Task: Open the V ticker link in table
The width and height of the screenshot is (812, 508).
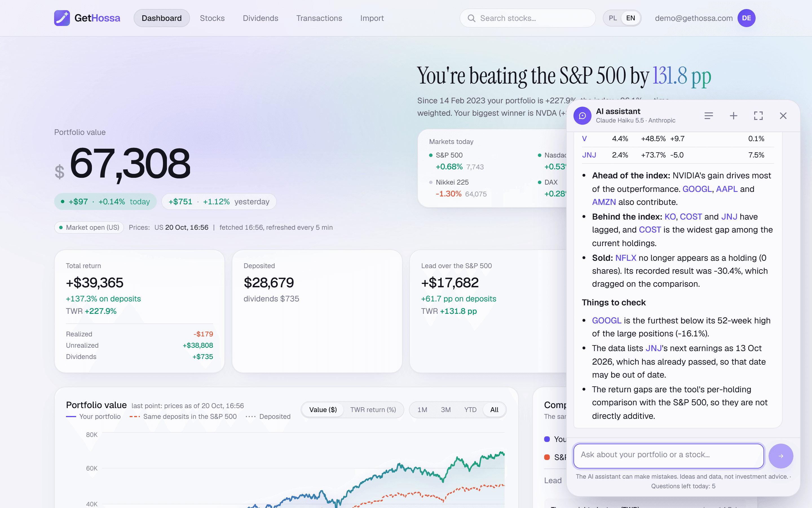Action: [x=584, y=138]
